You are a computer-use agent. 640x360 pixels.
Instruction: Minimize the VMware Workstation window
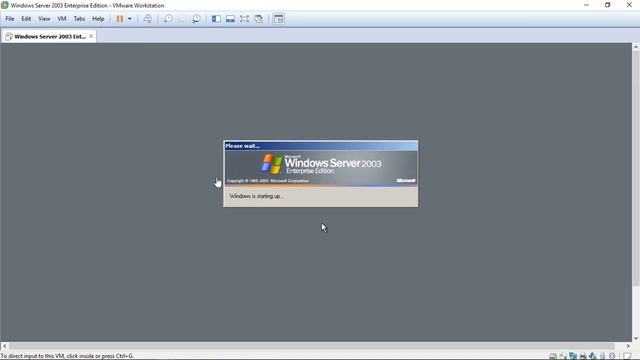coord(587,5)
